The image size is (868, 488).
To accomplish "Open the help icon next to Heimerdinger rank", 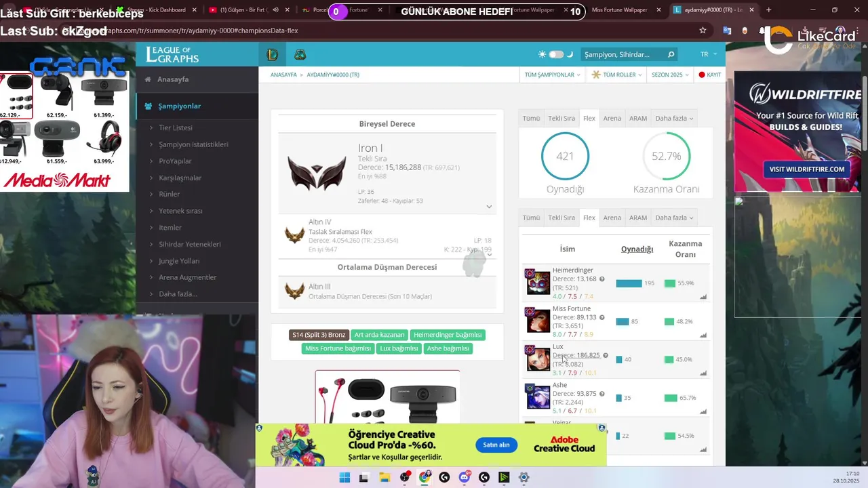I will point(601,279).
